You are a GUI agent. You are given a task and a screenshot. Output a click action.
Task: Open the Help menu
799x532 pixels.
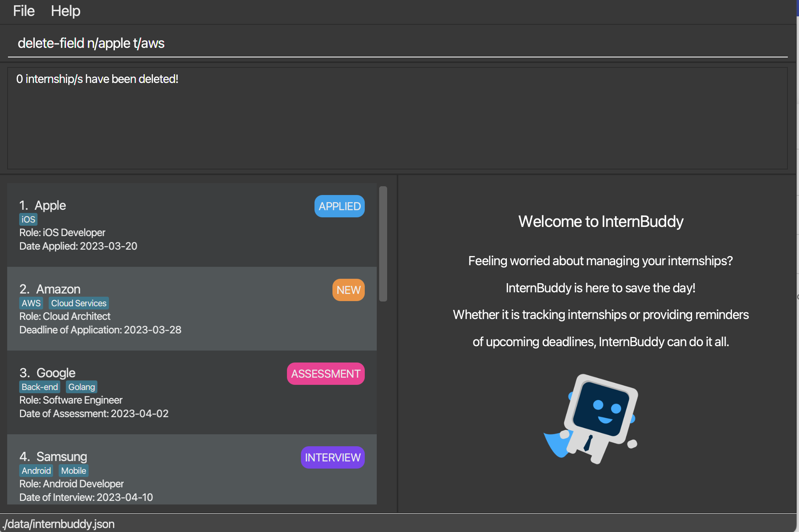tap(65, 11)
